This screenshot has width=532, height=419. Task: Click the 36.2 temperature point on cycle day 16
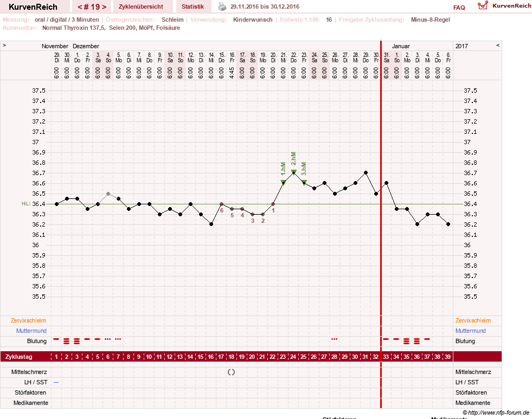211,224
